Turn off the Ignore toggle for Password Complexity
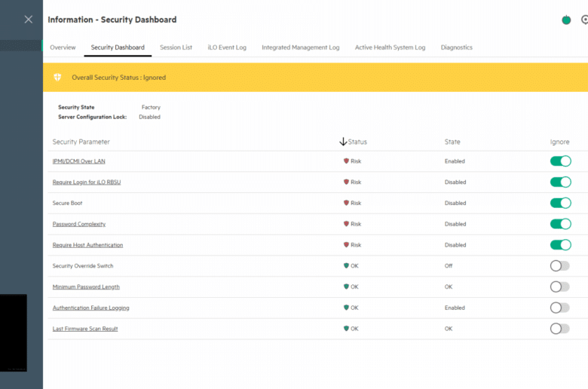 point(561,224)
